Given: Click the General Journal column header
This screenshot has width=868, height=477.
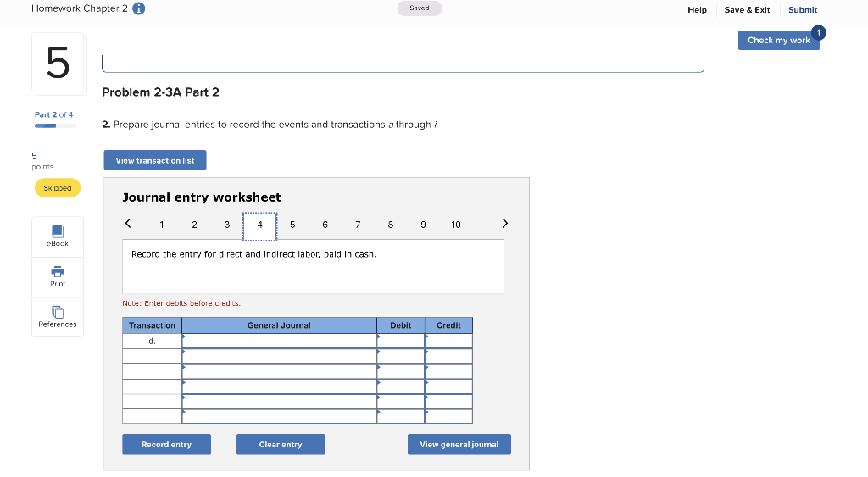Looking at the screenshot, I should 279,325.
